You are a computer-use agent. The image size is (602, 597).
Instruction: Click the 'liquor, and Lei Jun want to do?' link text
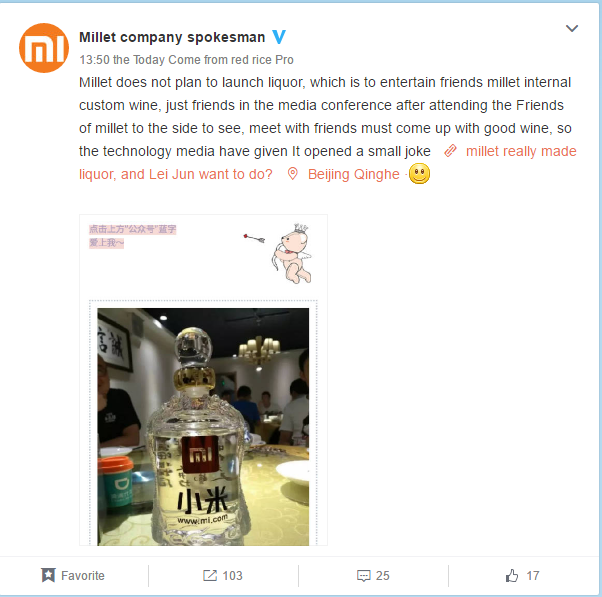(175, 174)
